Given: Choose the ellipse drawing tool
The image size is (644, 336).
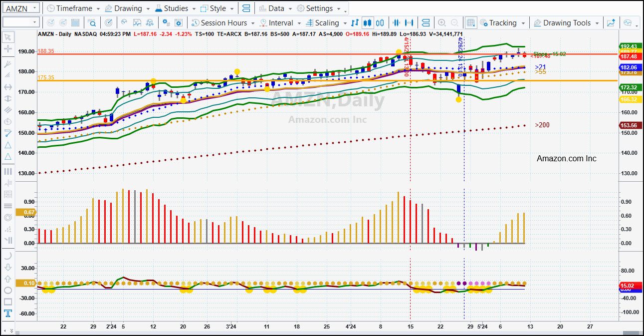Looking at the screenshot, I should (x=8, y=290).
